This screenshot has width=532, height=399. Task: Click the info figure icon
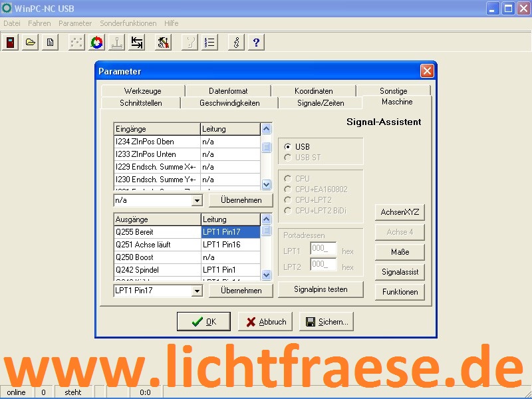(x=236, y=43)
